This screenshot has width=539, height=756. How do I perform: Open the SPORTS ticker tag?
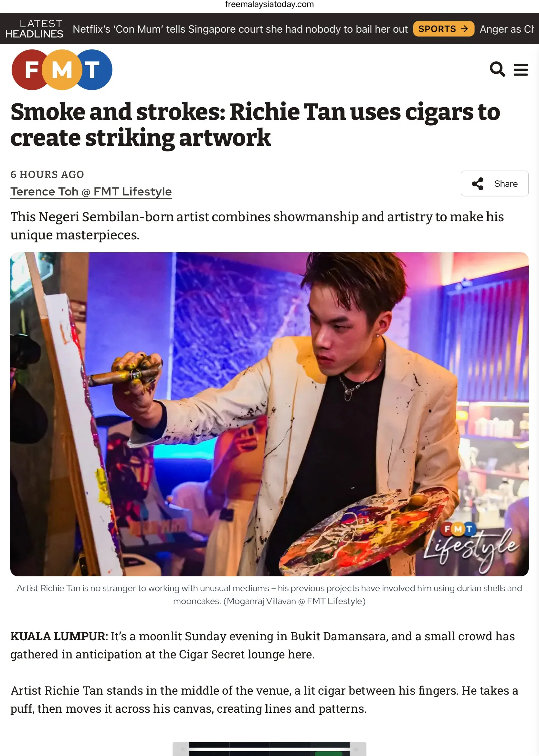tap(443, 29)
